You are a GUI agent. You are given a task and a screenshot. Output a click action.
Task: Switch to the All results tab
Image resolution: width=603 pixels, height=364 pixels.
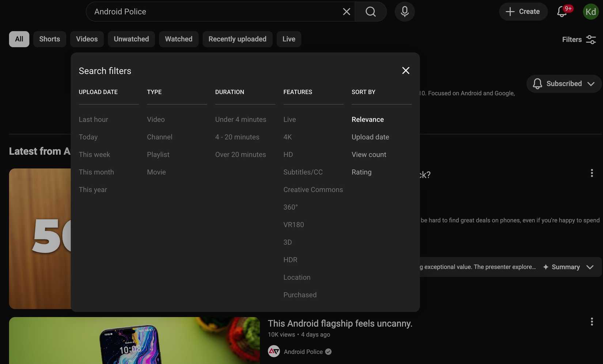[x=19, y=39]
